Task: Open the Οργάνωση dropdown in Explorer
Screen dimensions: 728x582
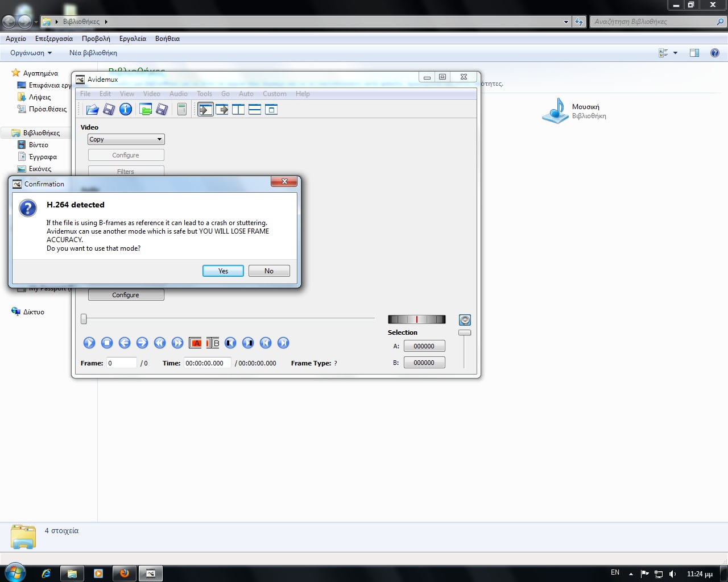Action: coord(31,53)
